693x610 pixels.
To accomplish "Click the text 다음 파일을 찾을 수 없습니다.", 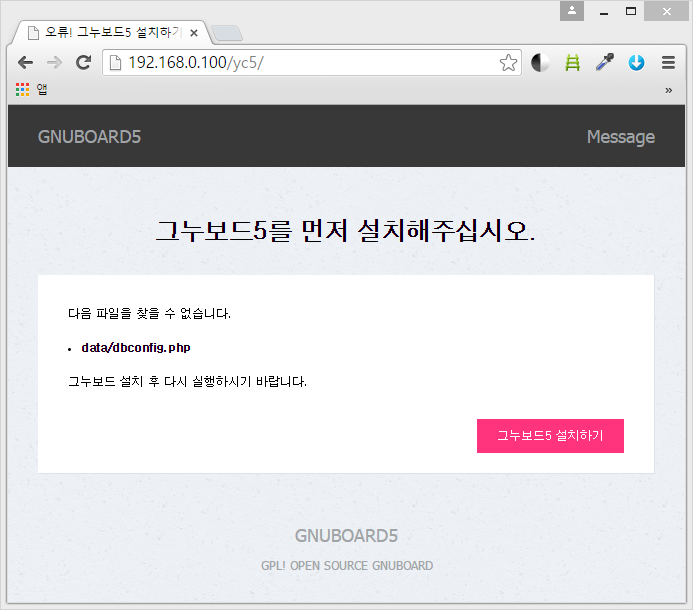I will tap(149, 313).
